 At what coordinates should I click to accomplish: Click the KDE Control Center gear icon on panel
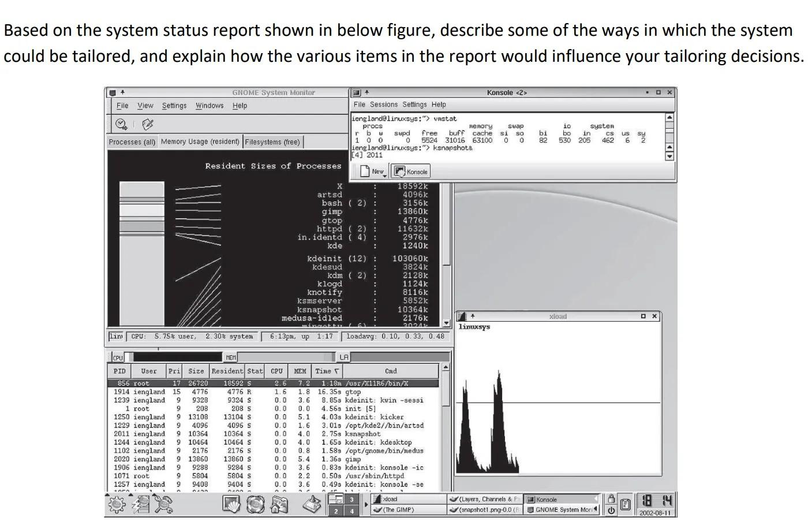(115, 504)
